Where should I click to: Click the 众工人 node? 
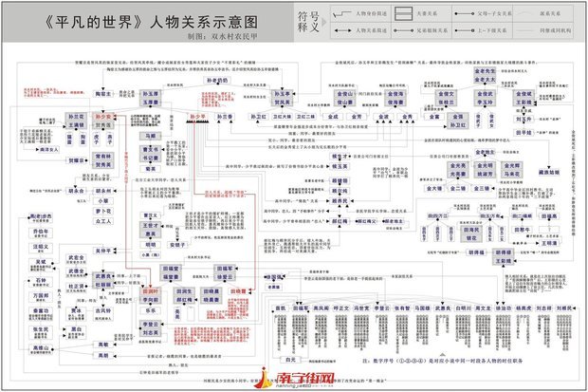[103, 221]
